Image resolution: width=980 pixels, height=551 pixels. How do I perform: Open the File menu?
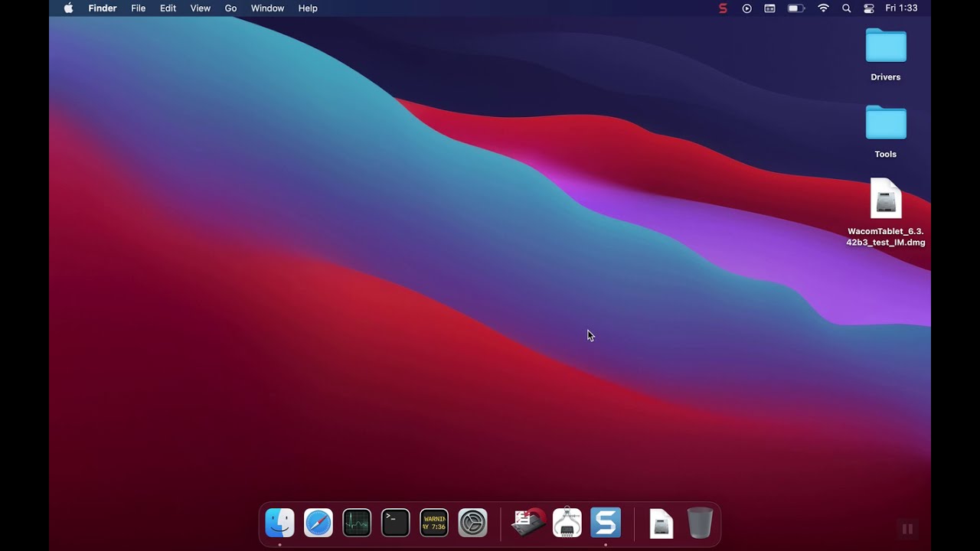(x=138, y=8)
